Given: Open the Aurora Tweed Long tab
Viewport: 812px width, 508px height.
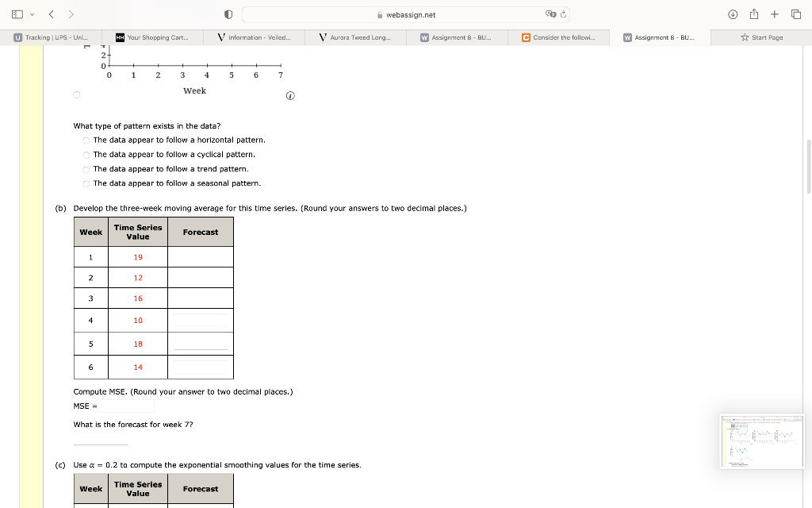Looking at the screenshot, I should (355, 37).
